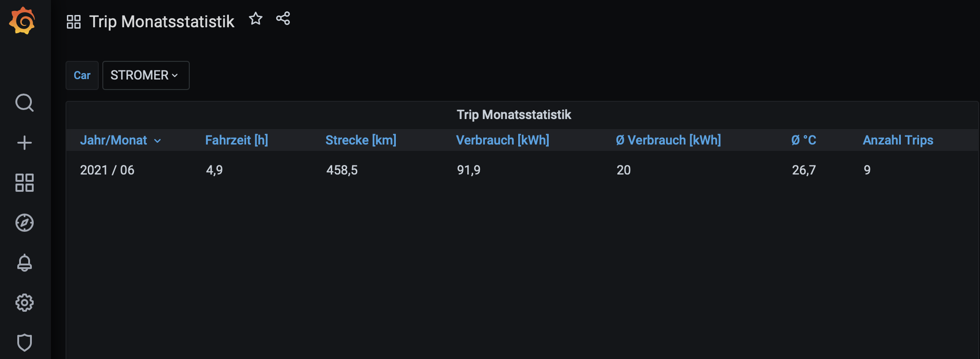This screenshot has height=359, width=980.
Task: Click the plus Create icon
Action: [25, 143]
